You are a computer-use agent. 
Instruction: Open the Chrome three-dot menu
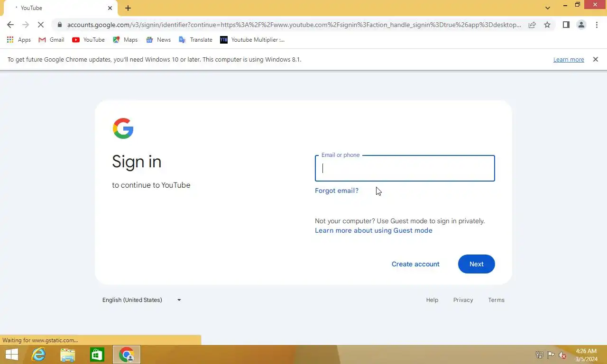coord(597,25)
